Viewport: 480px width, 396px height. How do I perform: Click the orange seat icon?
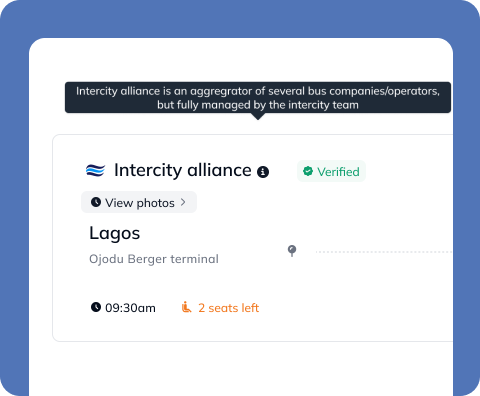[186, 307]
